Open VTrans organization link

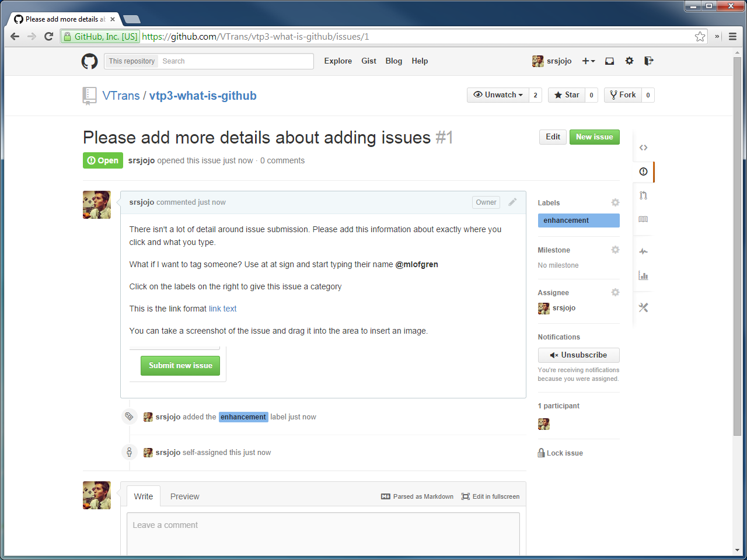pos(121,96)
